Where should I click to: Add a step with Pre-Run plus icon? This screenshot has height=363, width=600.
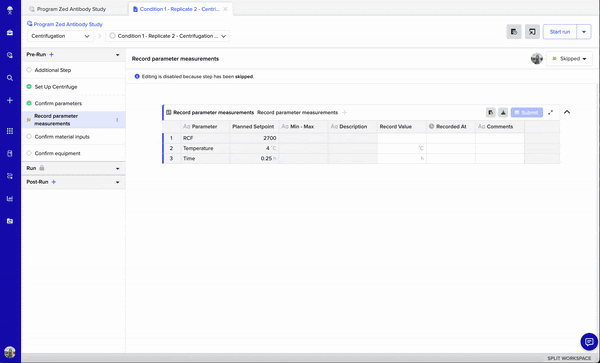point(52,55)
